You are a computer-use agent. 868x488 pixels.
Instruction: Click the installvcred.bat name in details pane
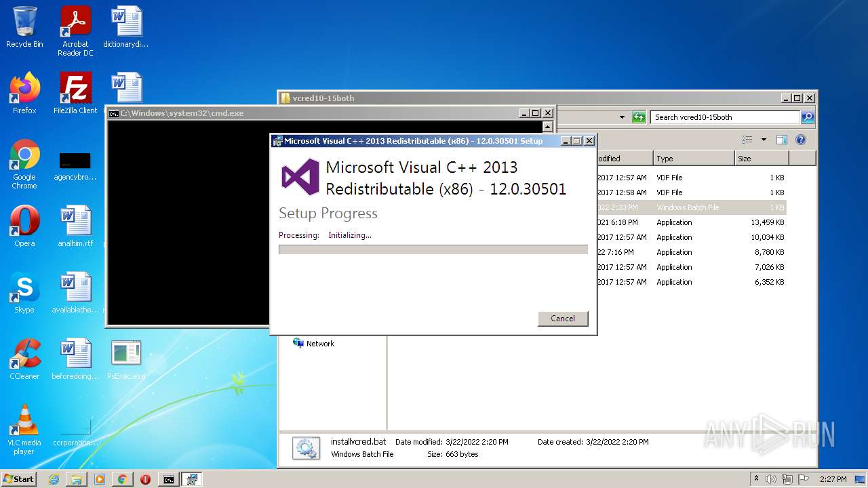pyautogui.click(x=358, y=442)
